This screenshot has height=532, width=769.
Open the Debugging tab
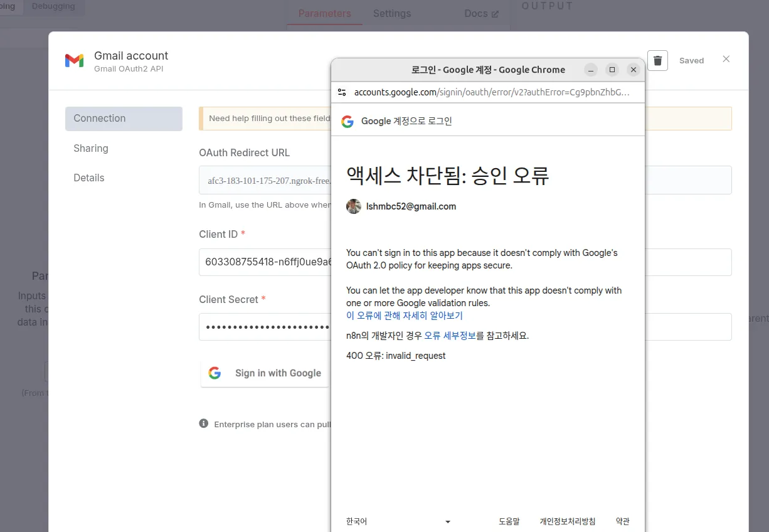pyautogui.click(x=53, y=6)
